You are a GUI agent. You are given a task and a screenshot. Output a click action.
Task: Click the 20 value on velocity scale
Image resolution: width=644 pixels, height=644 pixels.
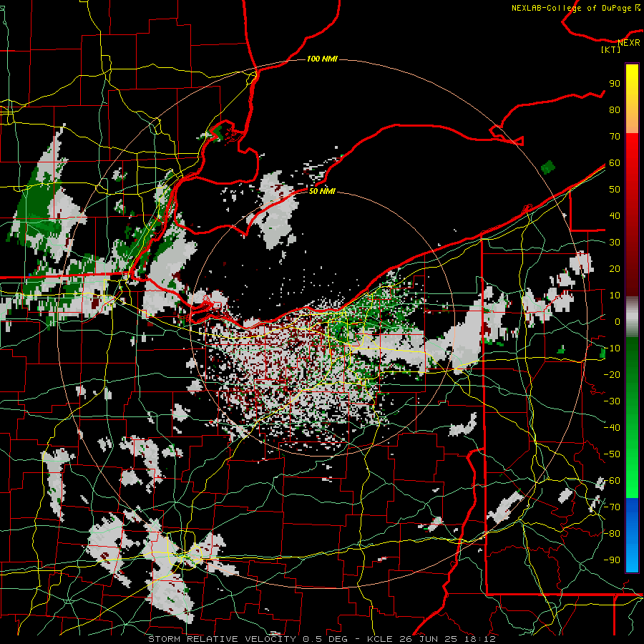point(615,268)
